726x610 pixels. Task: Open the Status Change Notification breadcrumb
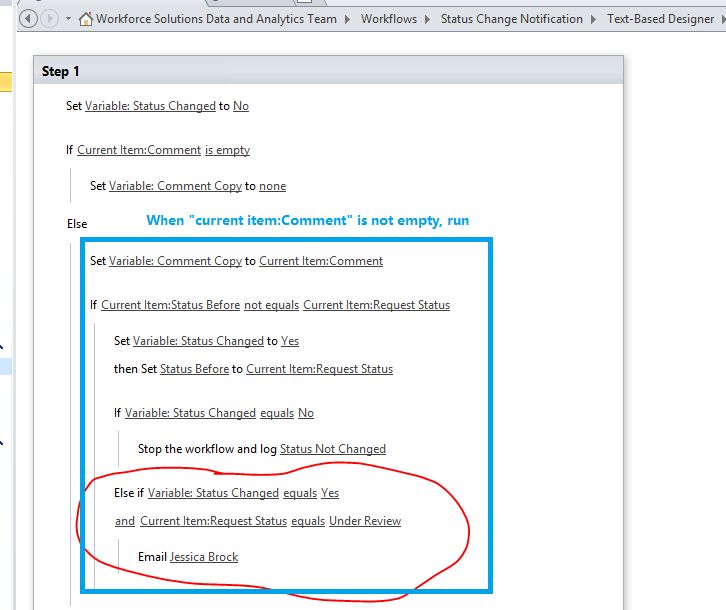coord(512,19)
